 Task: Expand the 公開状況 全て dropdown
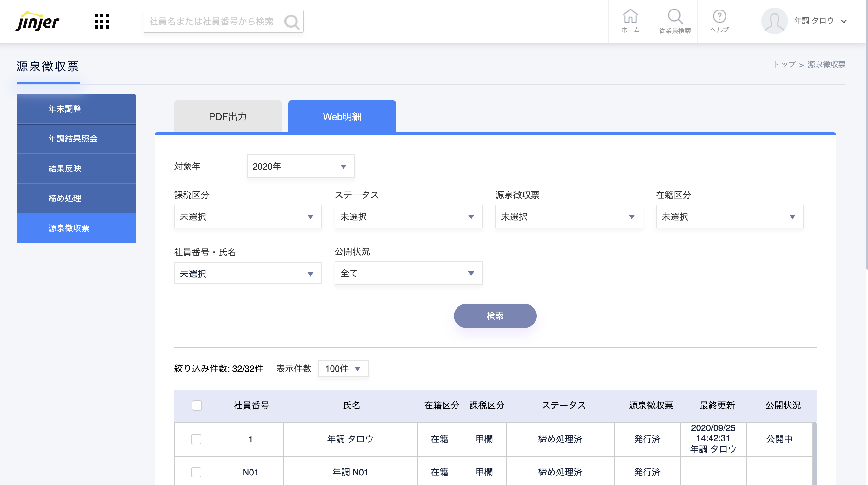coord(408,273)
